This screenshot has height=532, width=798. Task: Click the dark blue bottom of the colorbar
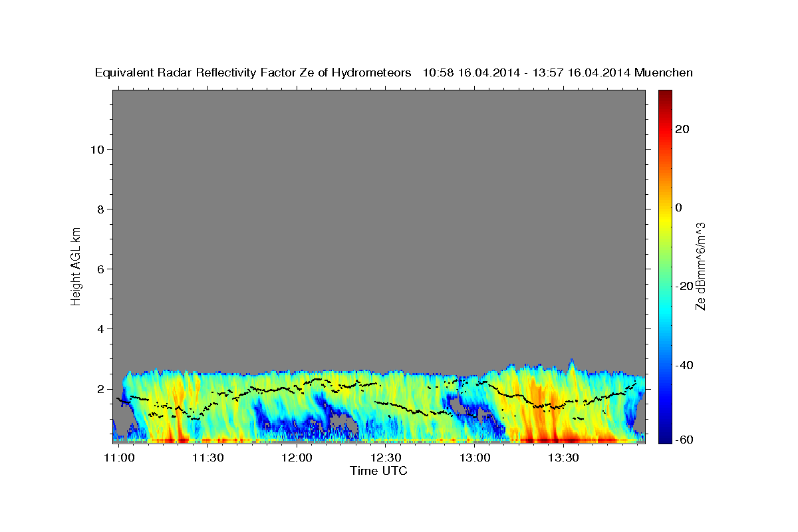(664, 436)
